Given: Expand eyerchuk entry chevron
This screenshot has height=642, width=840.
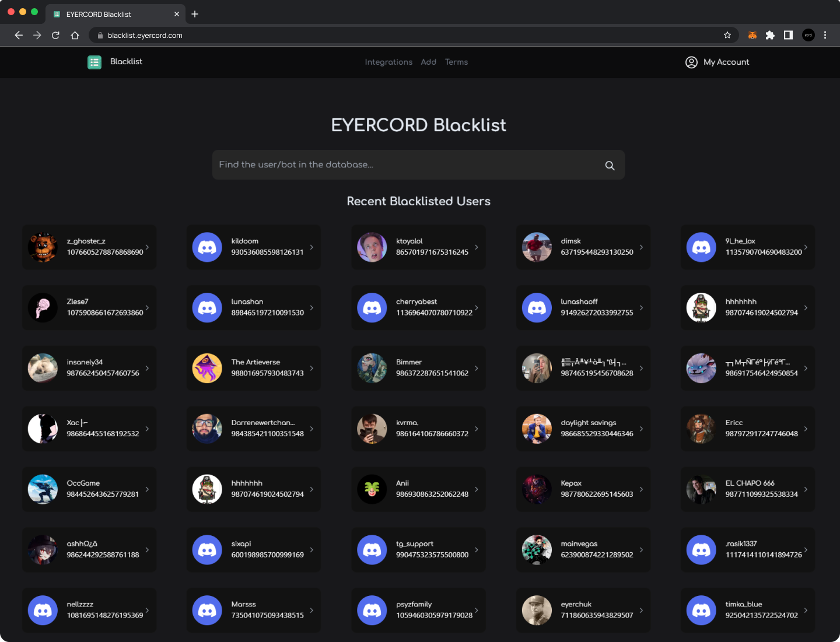Looking at the screenshot, I should coord(641,611).
